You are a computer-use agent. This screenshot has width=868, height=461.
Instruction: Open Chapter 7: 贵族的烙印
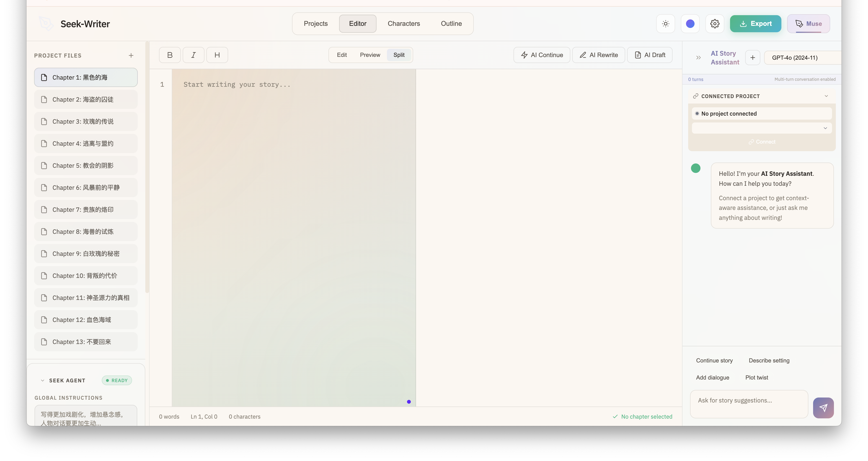coord(86,210)
